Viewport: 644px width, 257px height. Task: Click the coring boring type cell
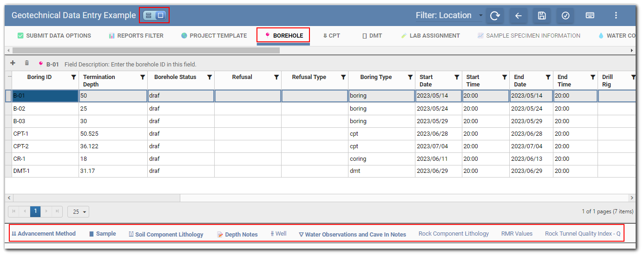(381, 159)
